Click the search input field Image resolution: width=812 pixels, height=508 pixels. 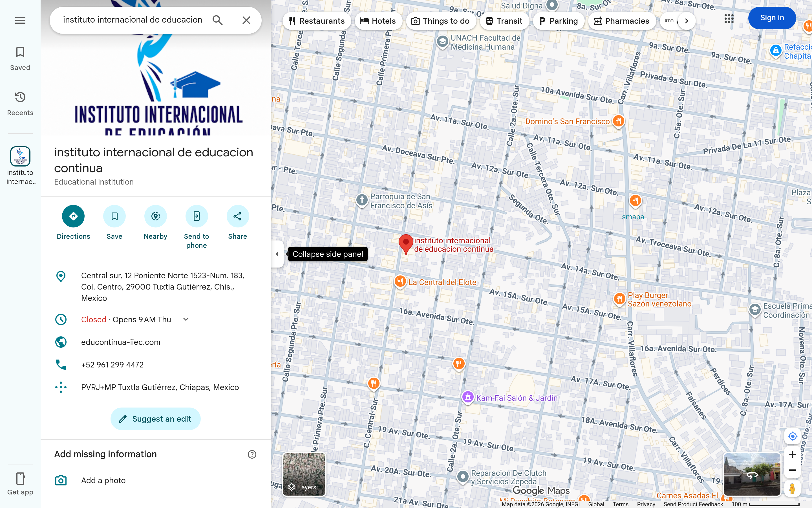[133, 20]
